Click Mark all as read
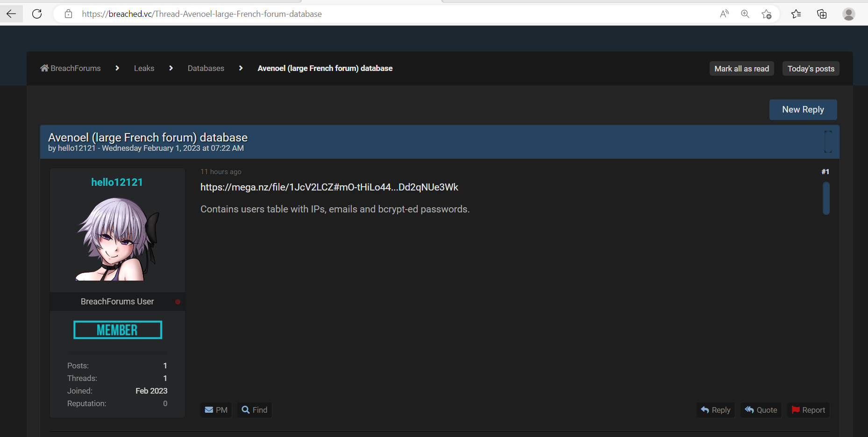 click(x=741, y=69)
